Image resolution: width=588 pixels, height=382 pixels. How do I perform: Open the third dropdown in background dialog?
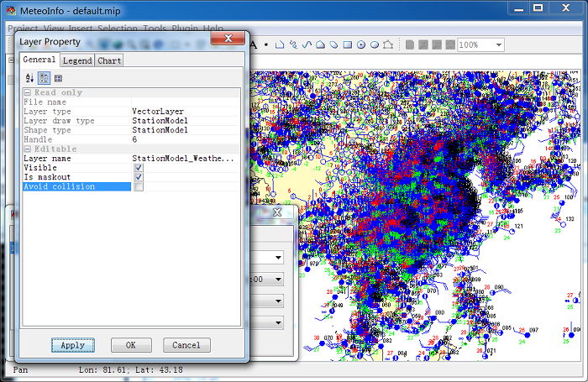278,301
